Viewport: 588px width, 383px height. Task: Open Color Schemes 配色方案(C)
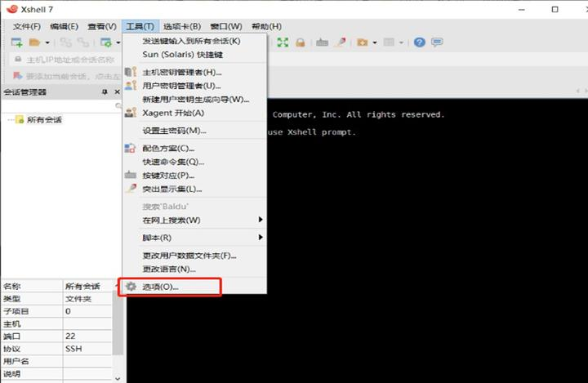tap(194, 149)
